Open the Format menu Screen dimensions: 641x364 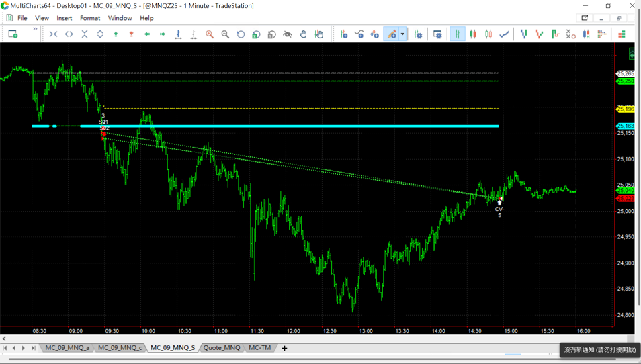[90, 18]
